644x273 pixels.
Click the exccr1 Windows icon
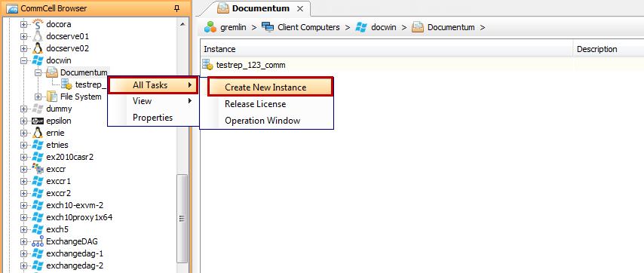pos(38,181)
